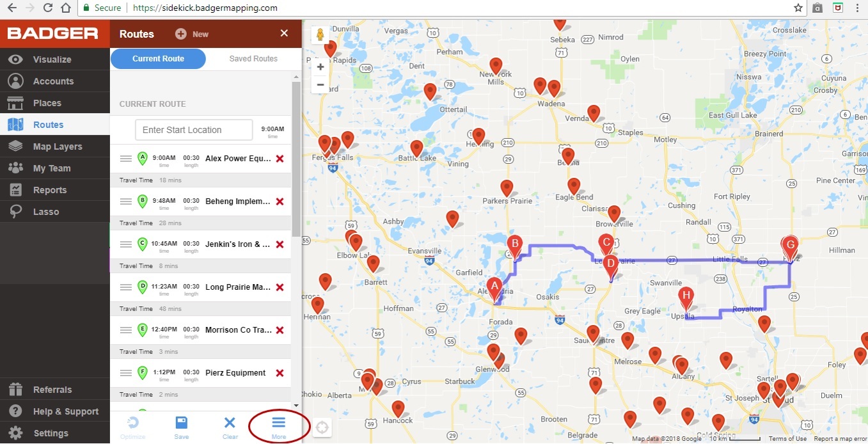
Task: Open the Visualize eye icon
Action: point(16,59)
